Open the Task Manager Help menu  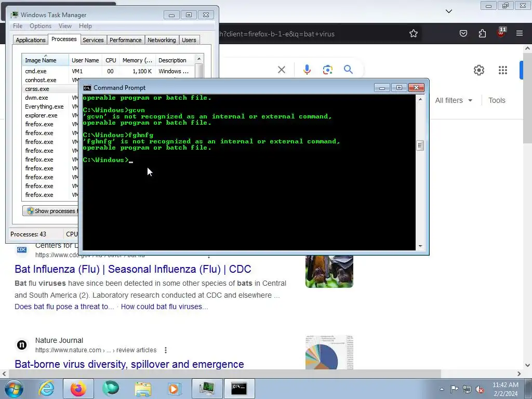[x=85, y=26]
